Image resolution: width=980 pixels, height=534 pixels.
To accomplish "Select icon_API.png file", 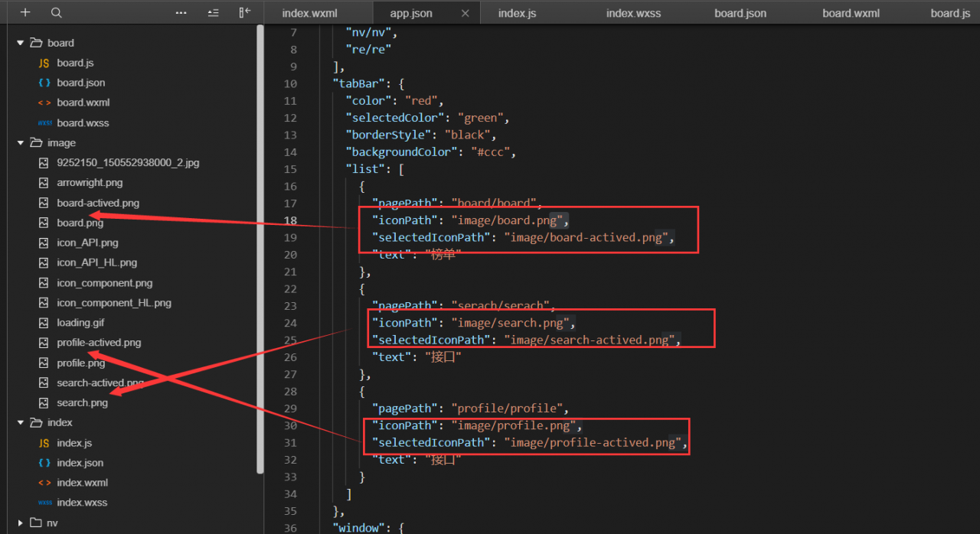I will tap(87, 243).
